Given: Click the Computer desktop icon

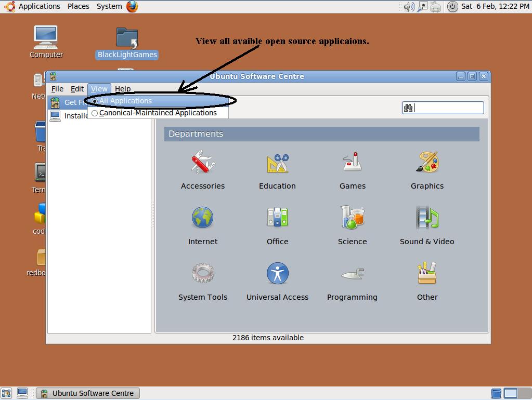Looking at the screenshot, I should pyautogui.click(x=46, y=37).
